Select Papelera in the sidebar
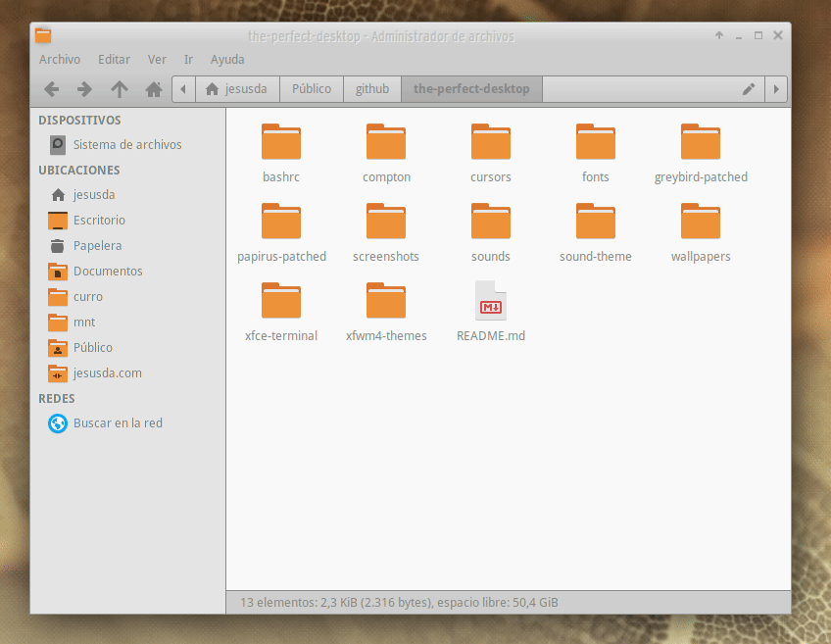Image resolution: width=831 pixels, height=644 pixels. click(97, 246)
